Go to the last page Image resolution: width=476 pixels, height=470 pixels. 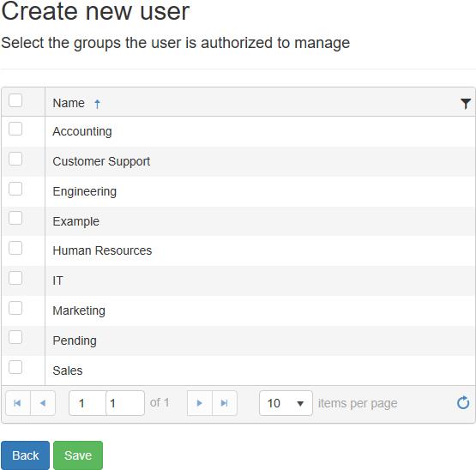click(x=225, y=403)
